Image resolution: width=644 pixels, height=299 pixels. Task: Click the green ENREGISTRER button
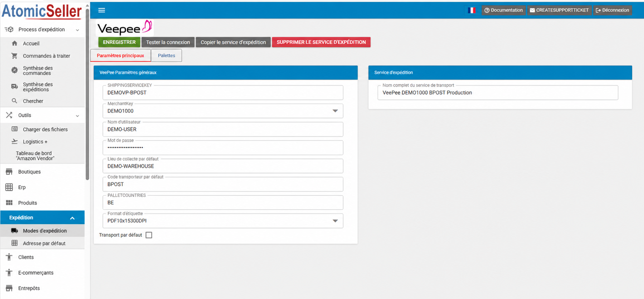(119, 42)
